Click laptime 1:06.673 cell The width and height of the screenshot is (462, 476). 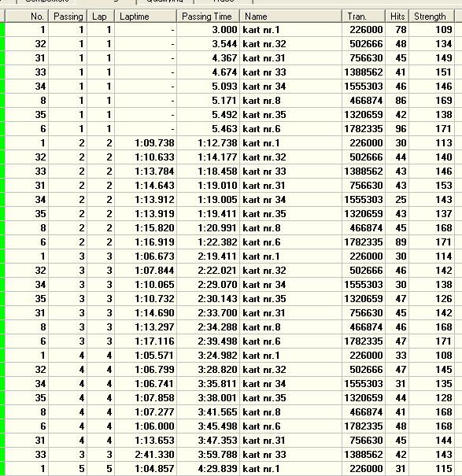click(x=146, y=256)
